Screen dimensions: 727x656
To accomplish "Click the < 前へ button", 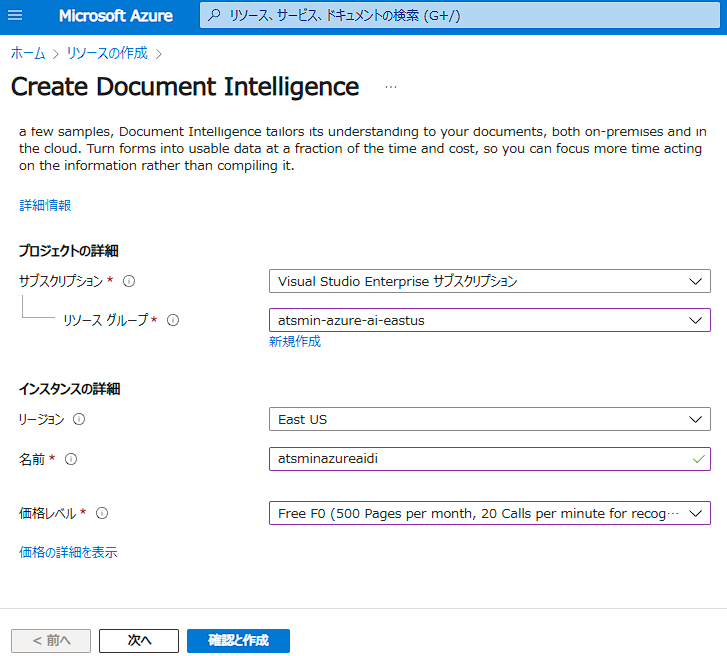I will pyautogui.click(x=51, y=641).
